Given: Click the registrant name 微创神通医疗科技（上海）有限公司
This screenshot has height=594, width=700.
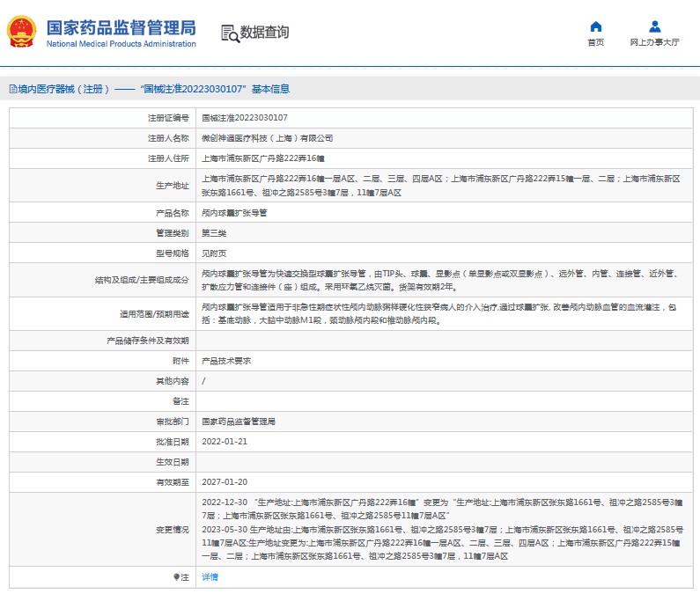Looking at the screenshot, I should pos(268,138).
